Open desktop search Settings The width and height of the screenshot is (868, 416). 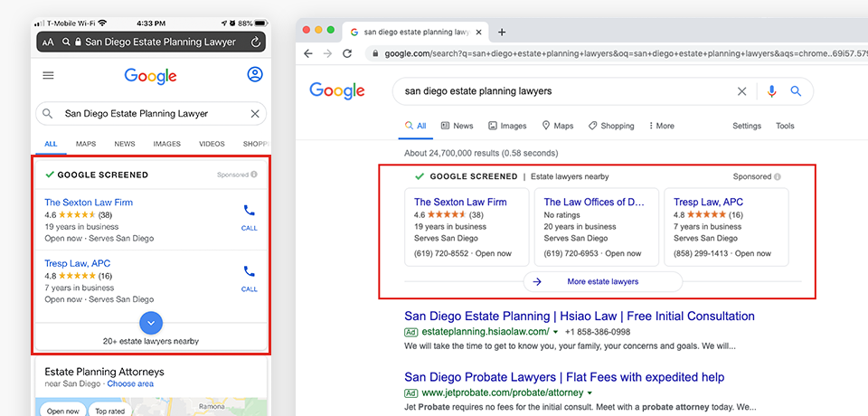[747, 126]
